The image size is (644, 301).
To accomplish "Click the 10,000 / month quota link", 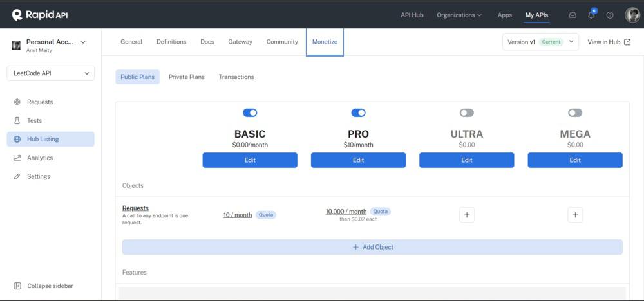I will 346,212.
